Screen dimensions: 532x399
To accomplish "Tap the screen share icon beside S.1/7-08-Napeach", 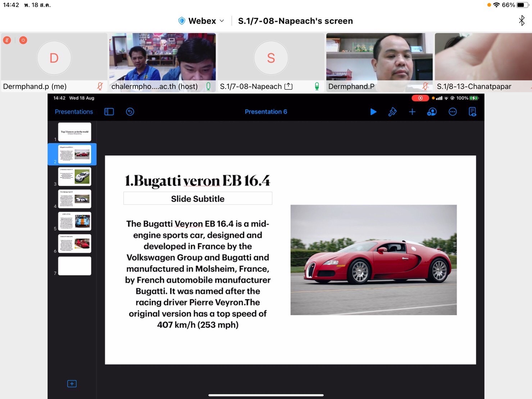I will 288,86.
